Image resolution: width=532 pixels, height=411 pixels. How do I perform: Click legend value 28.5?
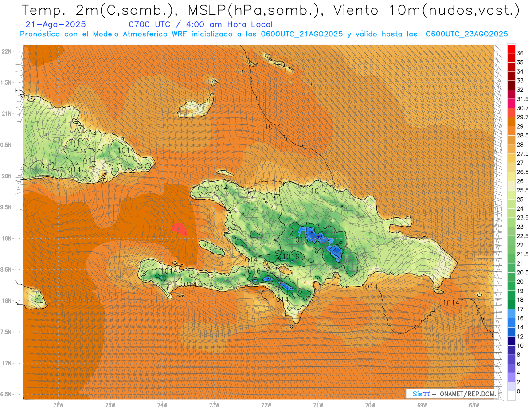pos(523,135)
